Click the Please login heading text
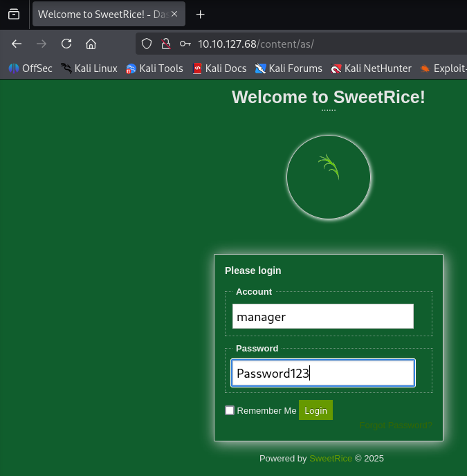This screenshot has width=467, height=476. point(253,271)
